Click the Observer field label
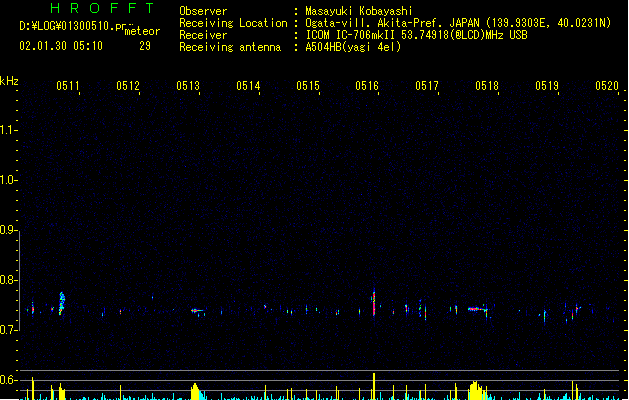 click(203, 11)
